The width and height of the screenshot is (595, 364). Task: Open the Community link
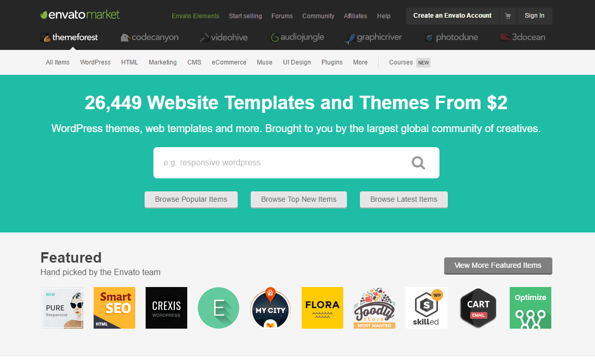point(318,16)
